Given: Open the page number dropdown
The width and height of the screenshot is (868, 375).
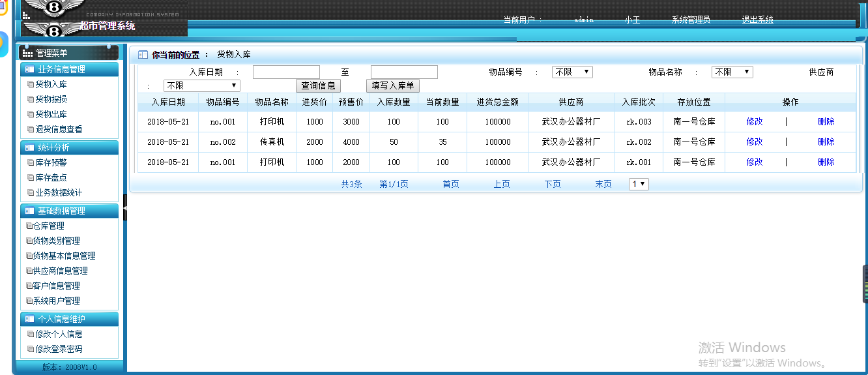Looking at the screenshot, I should [x=639, y=185].
